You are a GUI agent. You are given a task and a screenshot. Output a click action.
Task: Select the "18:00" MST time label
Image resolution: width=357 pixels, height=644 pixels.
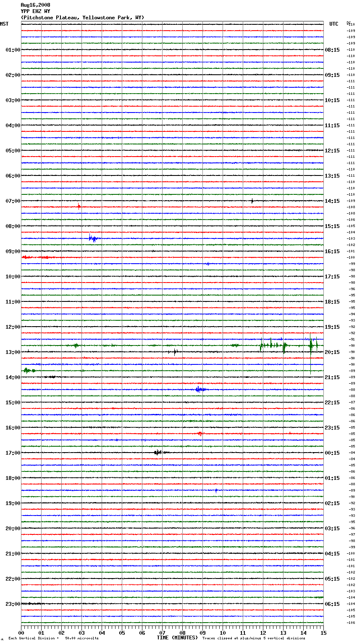tap(13, 478)
